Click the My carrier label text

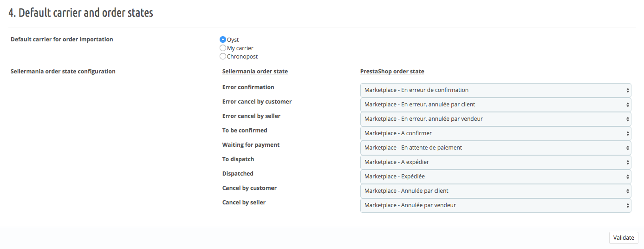(x=240, y=48)
